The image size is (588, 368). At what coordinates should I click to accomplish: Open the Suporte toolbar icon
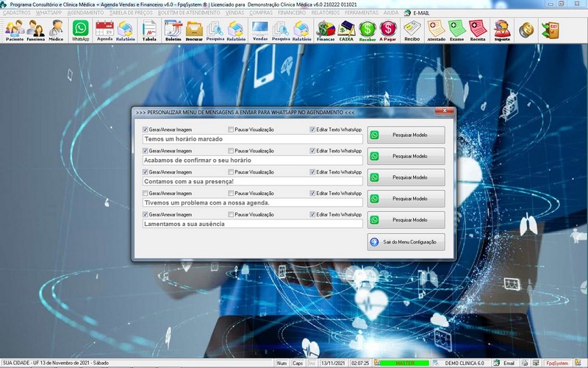click(502, 29)
